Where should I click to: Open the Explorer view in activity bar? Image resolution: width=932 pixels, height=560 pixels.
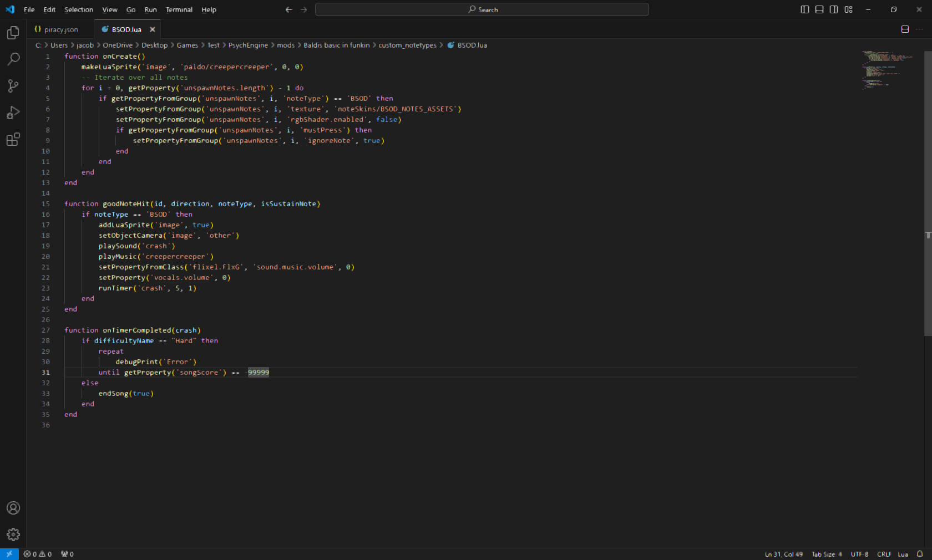tap(13, 33)
